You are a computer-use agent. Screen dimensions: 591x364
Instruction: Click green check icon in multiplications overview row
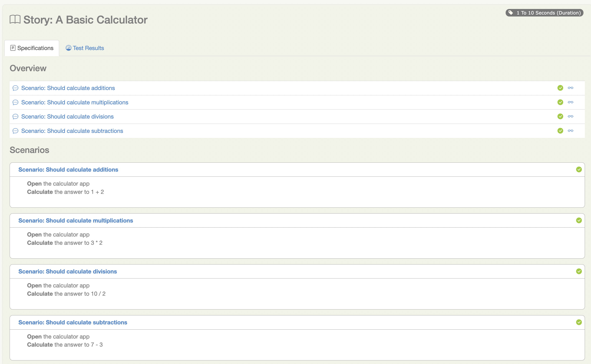tap(560, 102)
